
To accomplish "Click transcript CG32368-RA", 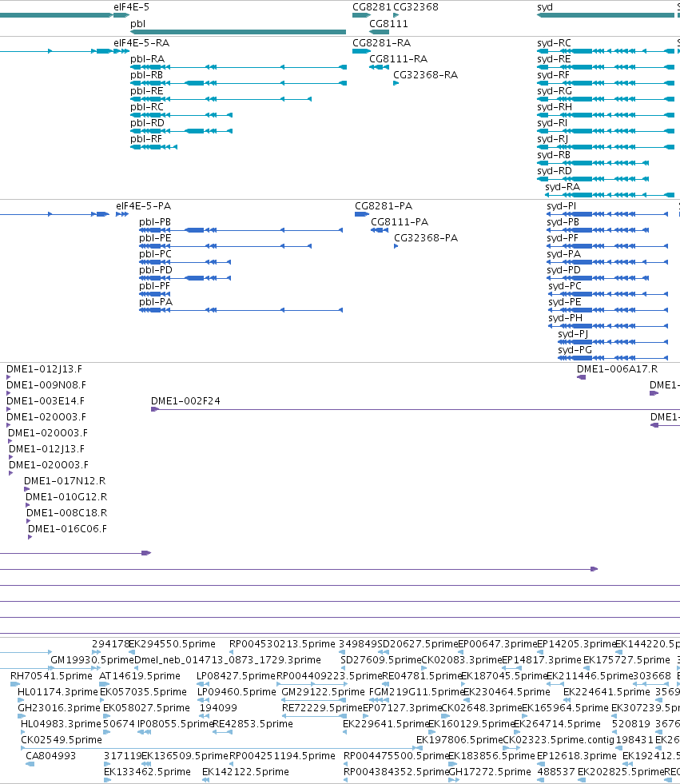I will pos(396,83).
